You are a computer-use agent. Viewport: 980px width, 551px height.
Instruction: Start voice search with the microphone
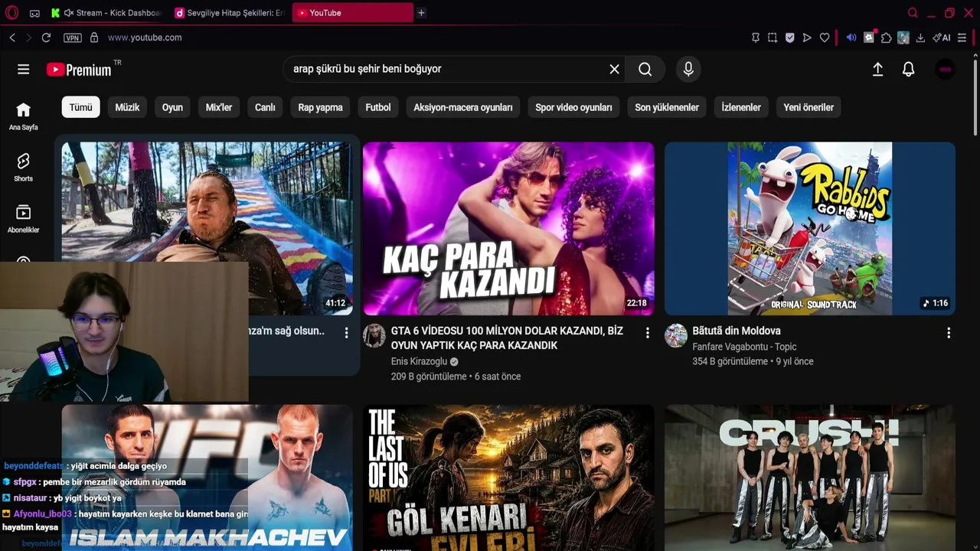pos(688,70)
